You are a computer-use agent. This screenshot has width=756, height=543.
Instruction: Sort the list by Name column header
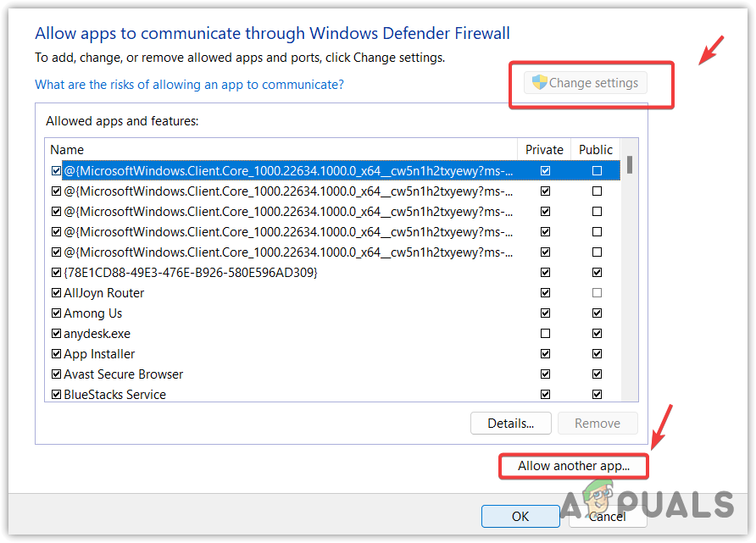280,150
